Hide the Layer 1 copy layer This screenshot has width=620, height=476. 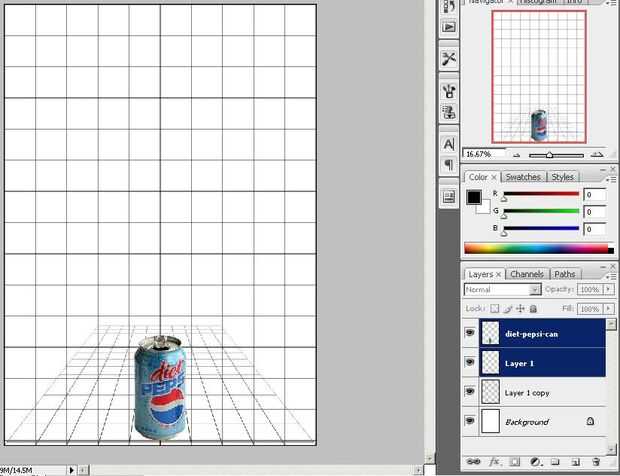470,391
